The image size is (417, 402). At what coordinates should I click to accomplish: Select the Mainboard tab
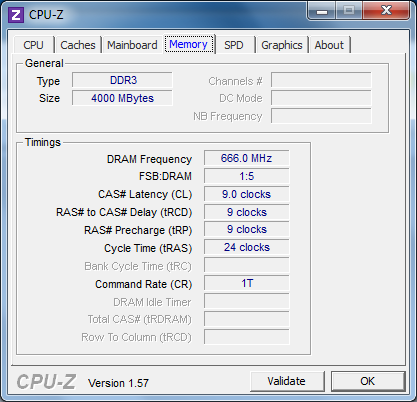tap(132, 45)
